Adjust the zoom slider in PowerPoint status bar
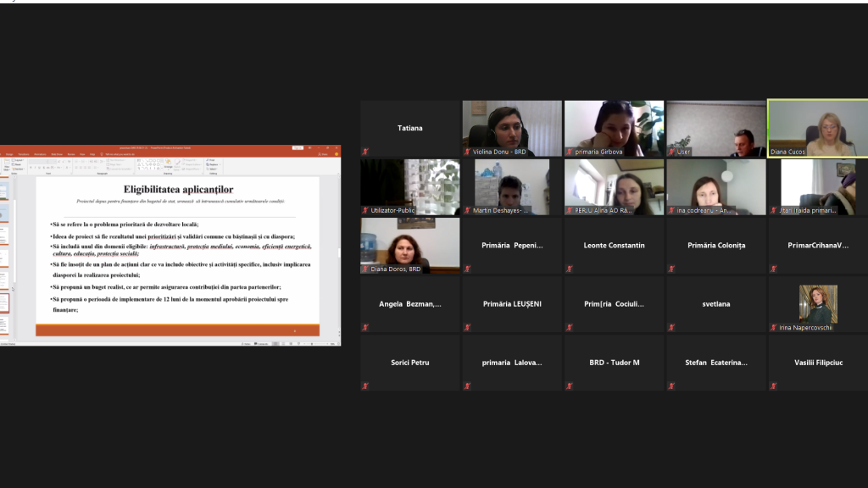This screenshot has width=868, height=488. coord(312,344)
